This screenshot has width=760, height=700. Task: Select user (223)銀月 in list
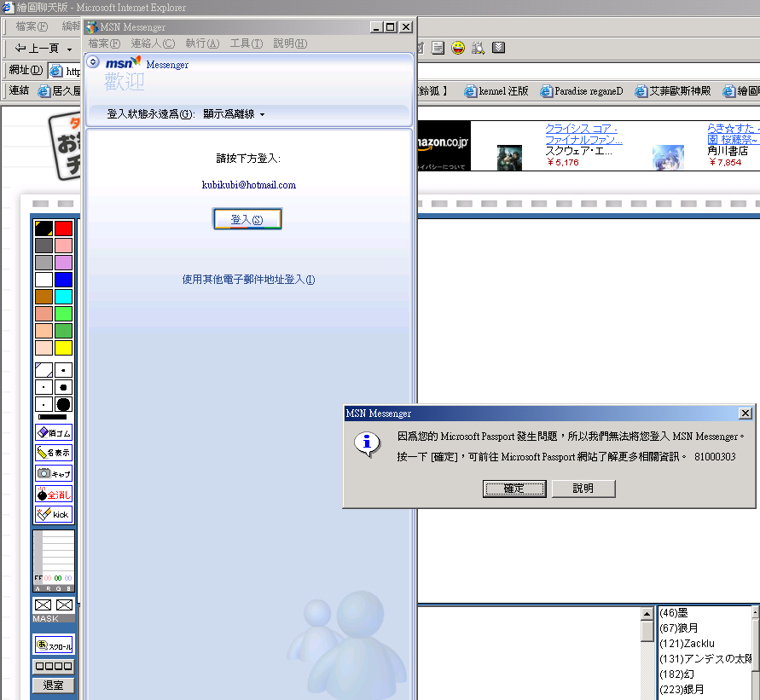[x=682, y=690]
